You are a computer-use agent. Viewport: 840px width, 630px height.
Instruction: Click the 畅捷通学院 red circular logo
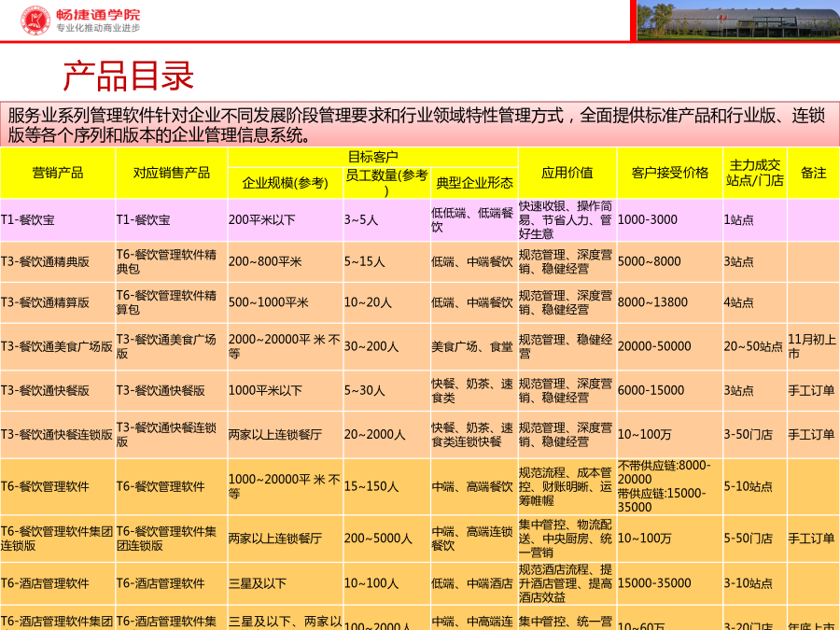point(35,21)
